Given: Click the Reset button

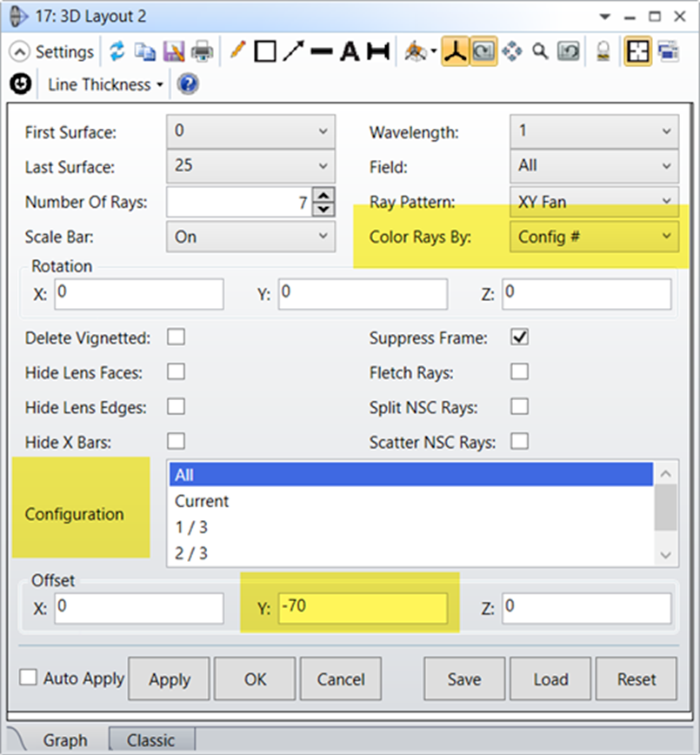Looking at the screenshot, I should click(x=636, y=679).
